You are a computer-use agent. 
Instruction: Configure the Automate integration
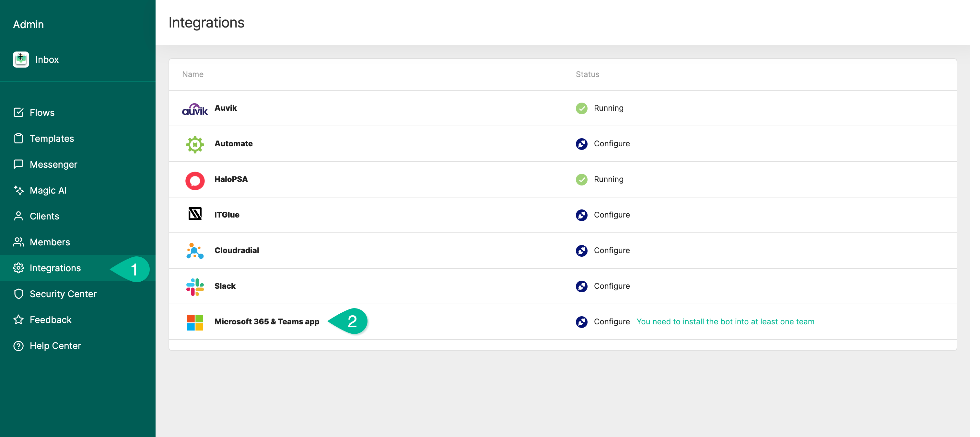pos(612,144)
